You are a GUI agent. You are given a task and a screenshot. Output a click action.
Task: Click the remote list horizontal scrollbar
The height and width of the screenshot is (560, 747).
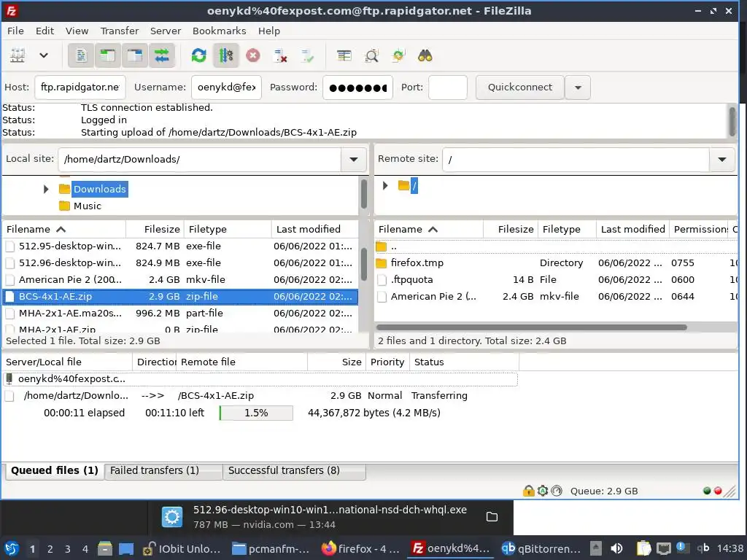click(x=532, y=327)
